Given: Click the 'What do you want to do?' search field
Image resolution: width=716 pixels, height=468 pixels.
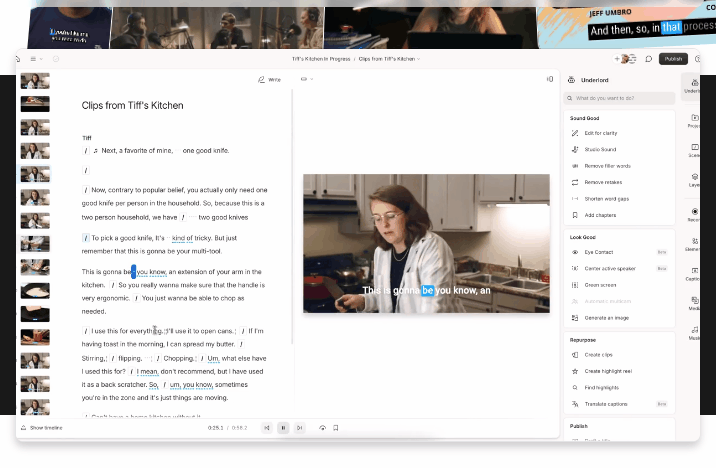Looking at the screenshot, I should [619, 98].
